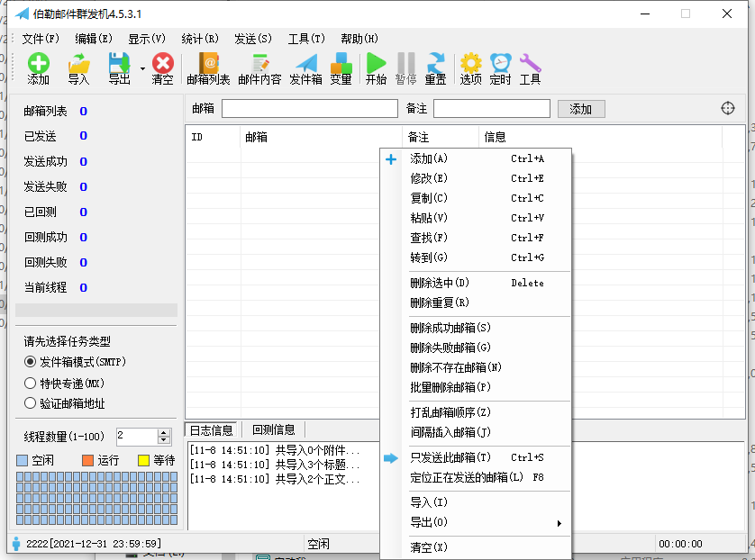The image size is (755, 560).
Task: Select 发件箱模式(SMTP) radio button
Action: [30, 361]
